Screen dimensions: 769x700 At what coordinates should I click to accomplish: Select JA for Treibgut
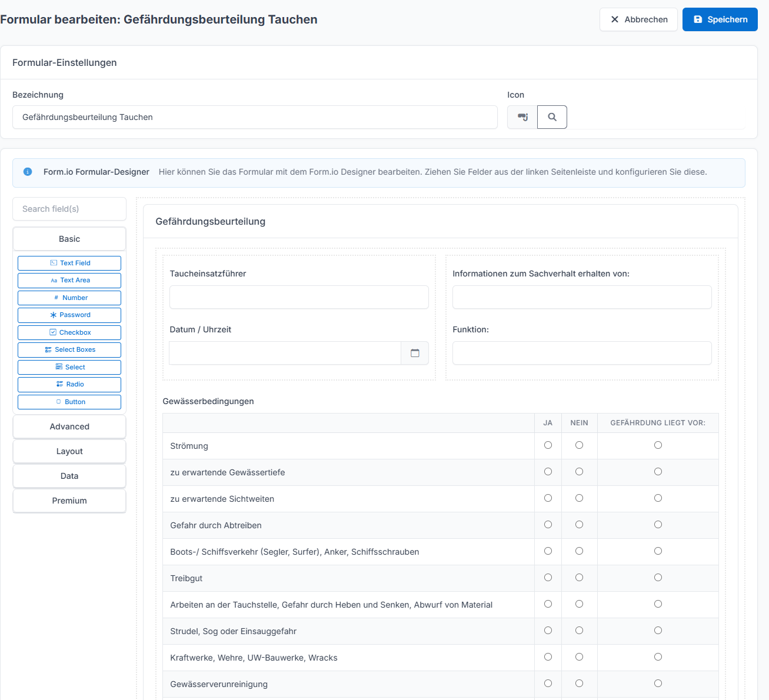pos(548,578)
